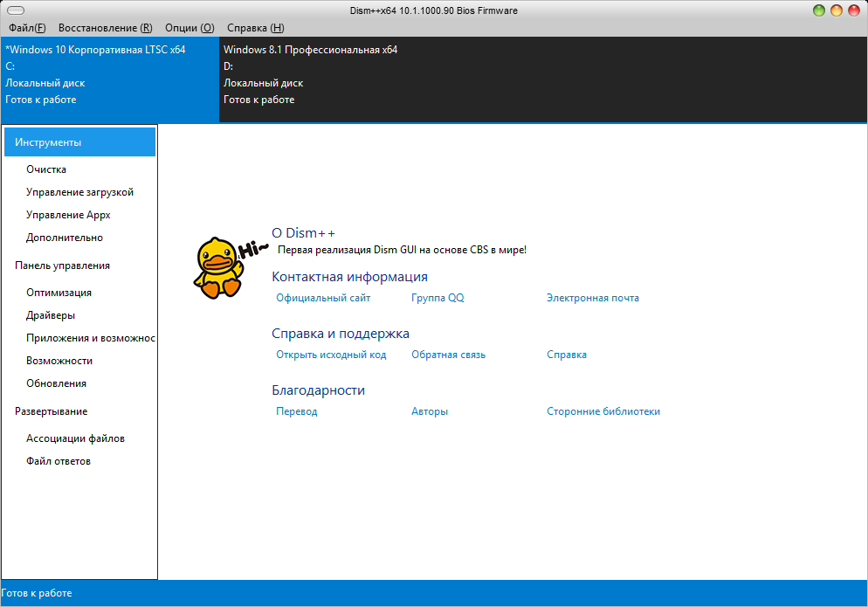Viewport: 868px width, 607px height.
Task: Select the Развертывание section
Action: pyautogui.click(x=51, y=411)
